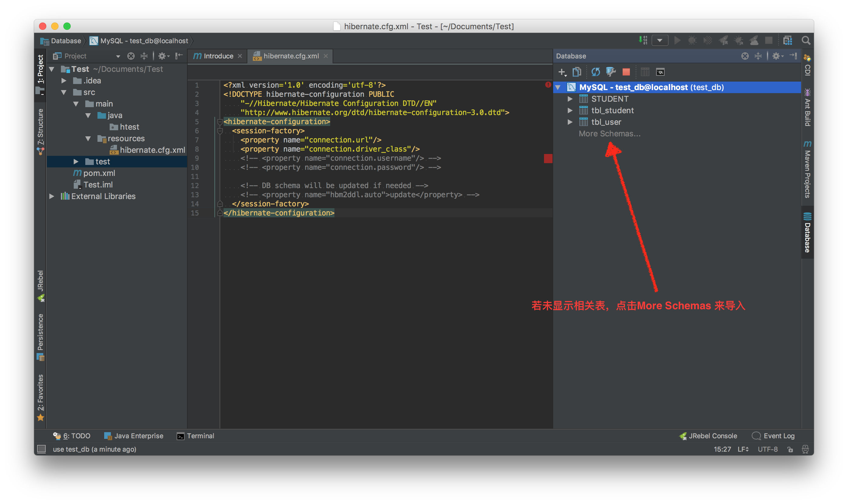Toggle the Ant Build tool window
Screen dimensions: 848x504
[807, 107]
